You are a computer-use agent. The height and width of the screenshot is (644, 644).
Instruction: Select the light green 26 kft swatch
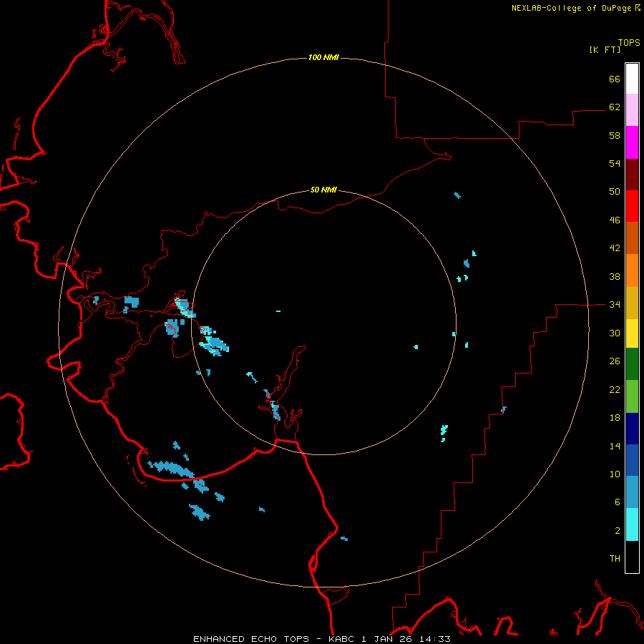coord(632,396)
